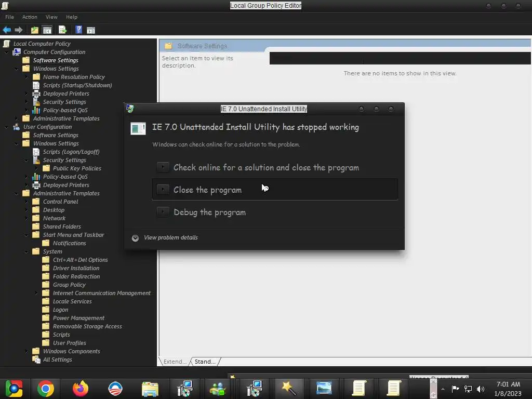The image size is (532, 399).
Task: Select Local Computer Policy root node
Action: pos(42,44)
